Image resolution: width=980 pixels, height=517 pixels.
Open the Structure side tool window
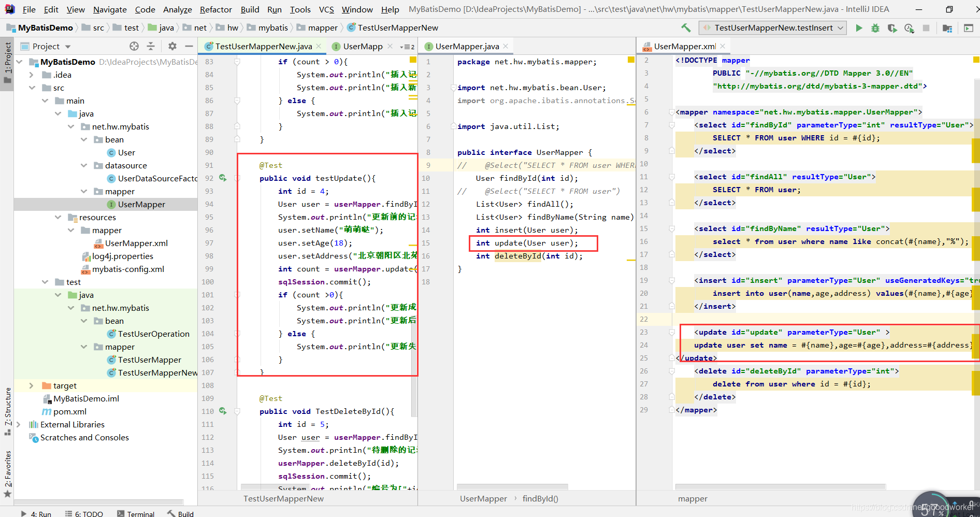[7, 410]
